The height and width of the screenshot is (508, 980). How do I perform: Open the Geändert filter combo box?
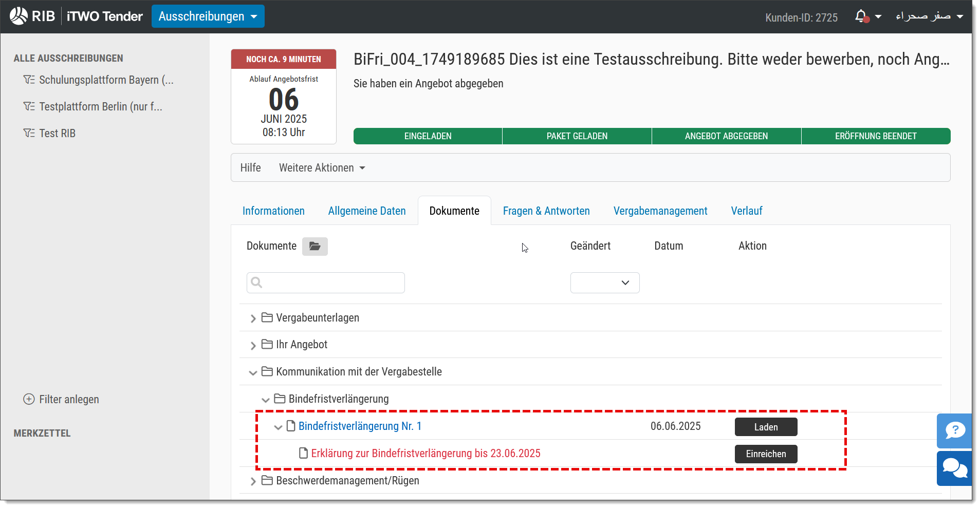[605, 283]
